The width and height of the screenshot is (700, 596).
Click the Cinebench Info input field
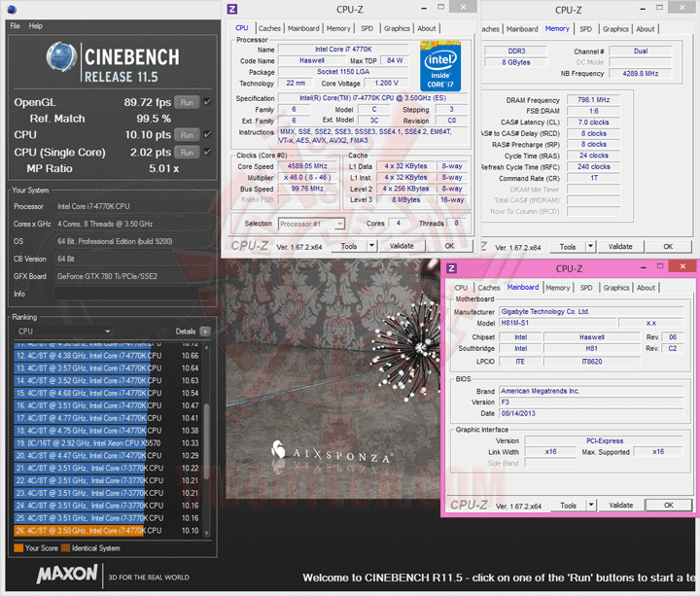tap(133, 294)
